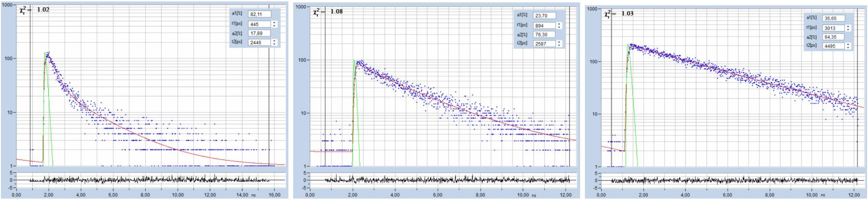Screen dimensions: 868x200
Task: Adjust the spinner beside t2 value 4495
Action: click(x=849, y=46)
